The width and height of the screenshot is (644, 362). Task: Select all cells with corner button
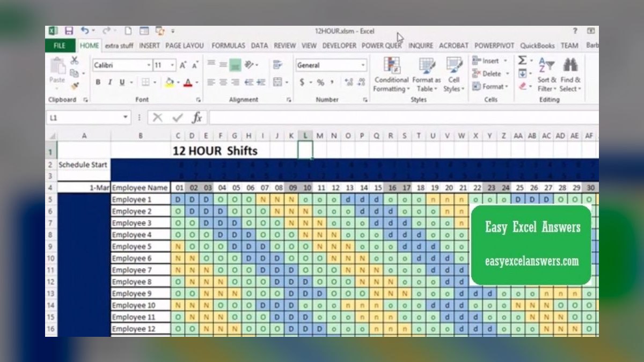(x=52, y=136)
